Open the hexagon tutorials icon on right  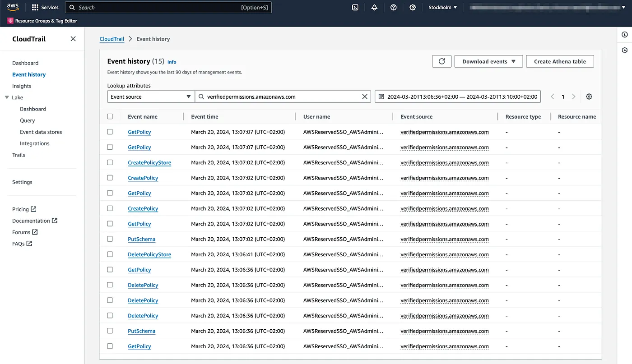pos(625,50)
